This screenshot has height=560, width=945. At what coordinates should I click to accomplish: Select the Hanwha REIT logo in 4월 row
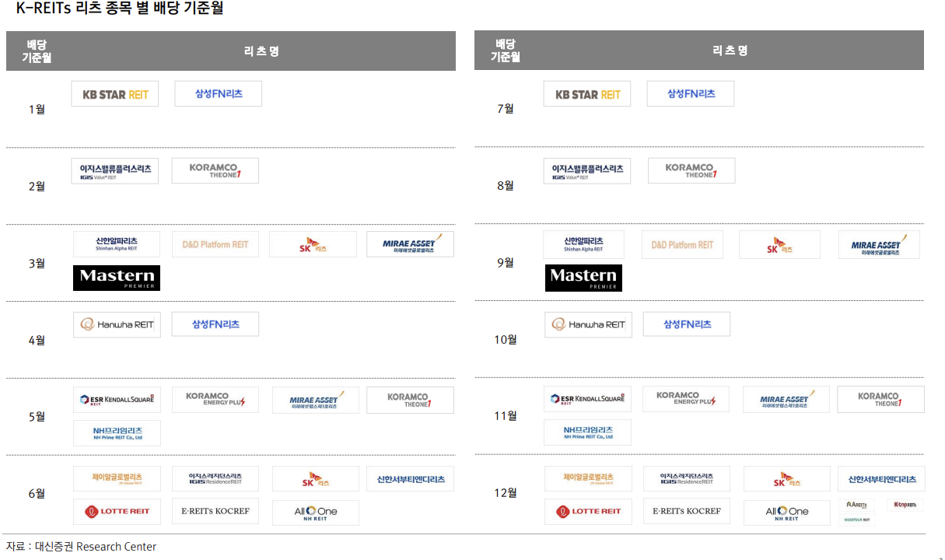[x=117, y=325]
